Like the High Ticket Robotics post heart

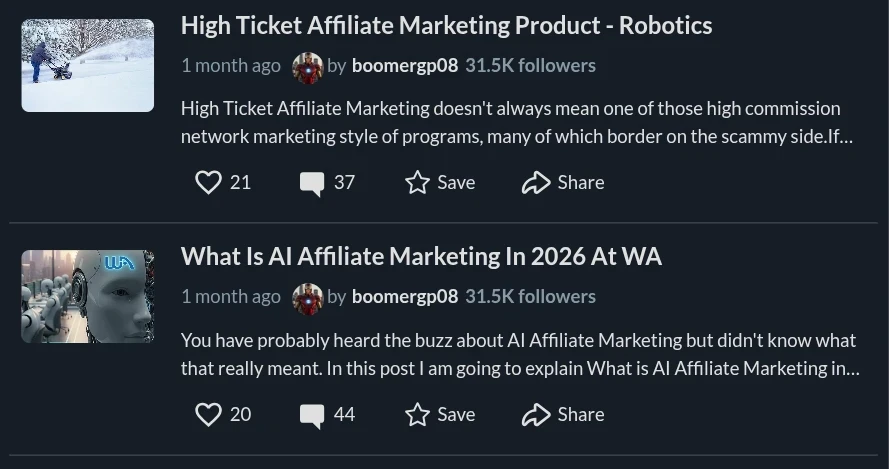(208, 182)
